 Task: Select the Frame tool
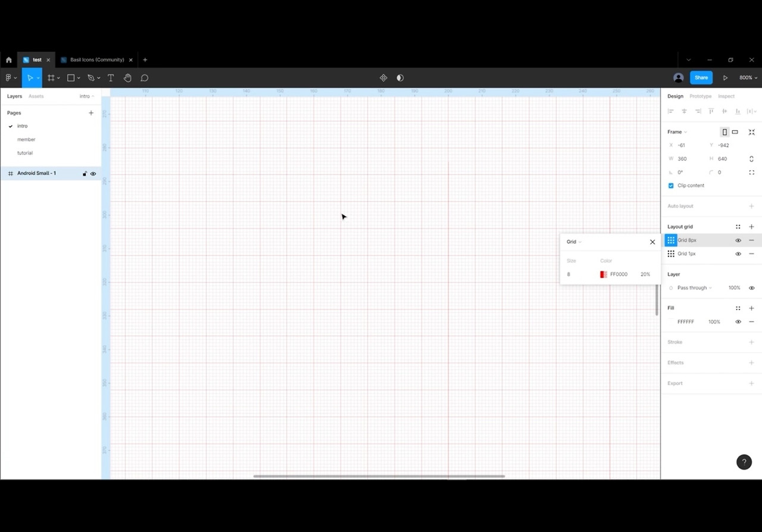[x=51, y=78]
